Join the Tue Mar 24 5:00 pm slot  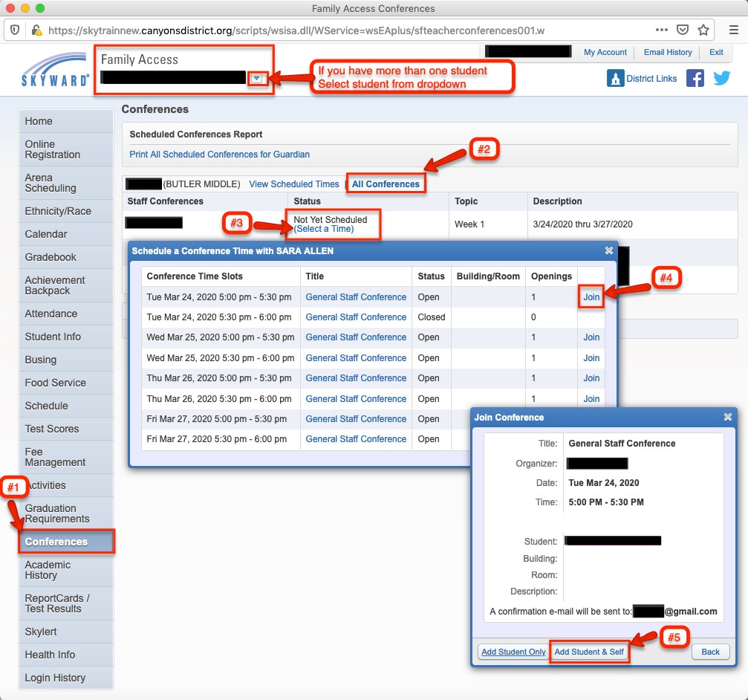(x=591, y=297)
